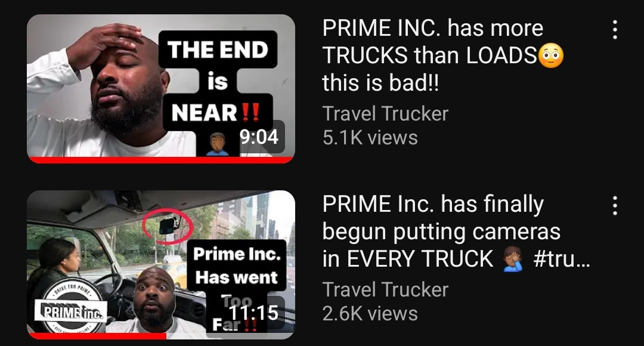Play THE END is NEAR thumbnail video

click(x=160, y=88)
